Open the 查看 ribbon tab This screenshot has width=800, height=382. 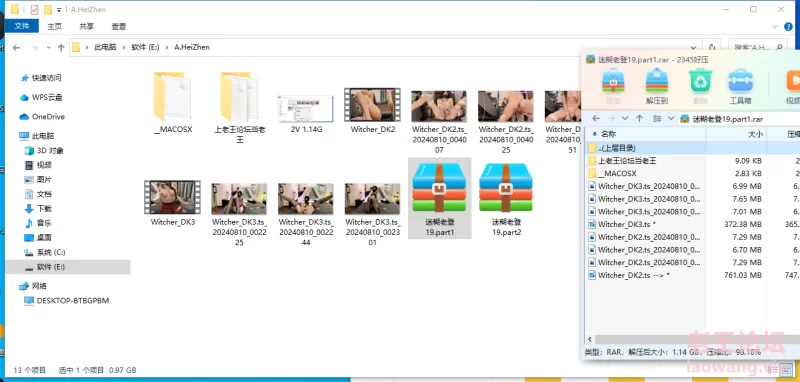coord(118,26)
